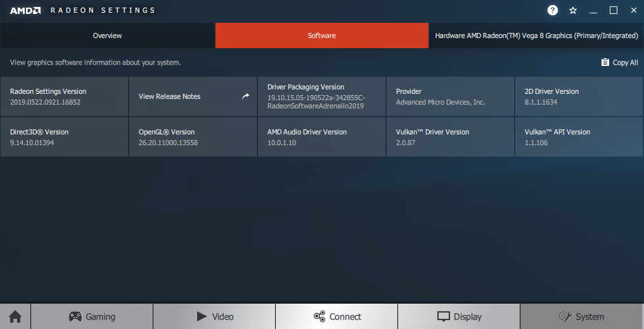
Task: Maximize the Radeon Settings window
Action: coord(614,10)
